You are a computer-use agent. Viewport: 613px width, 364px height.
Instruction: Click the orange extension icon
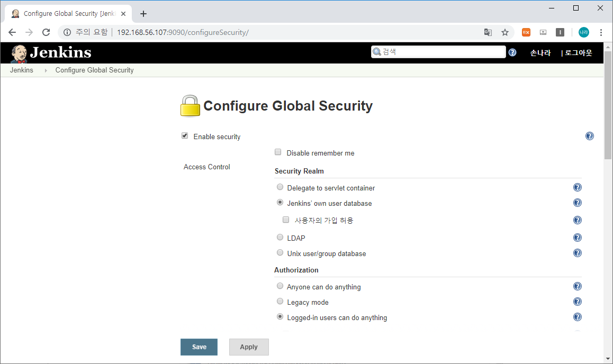click(526, 32)
